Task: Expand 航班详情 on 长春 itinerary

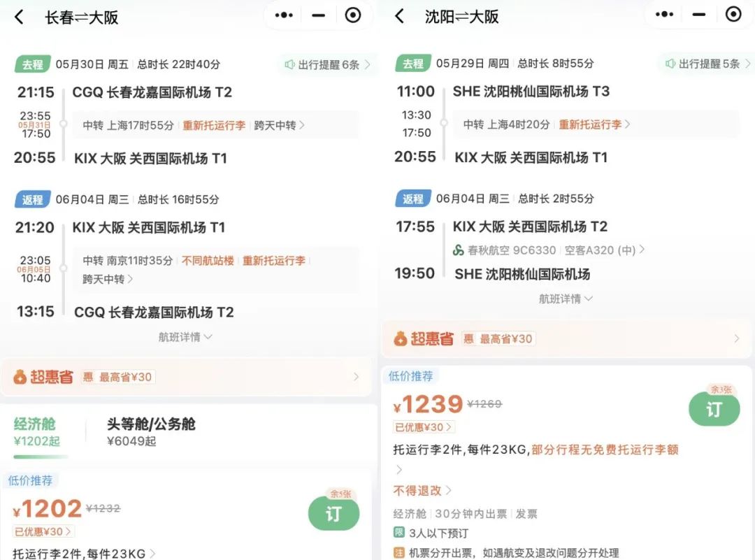Action: (x=185, y=337)
